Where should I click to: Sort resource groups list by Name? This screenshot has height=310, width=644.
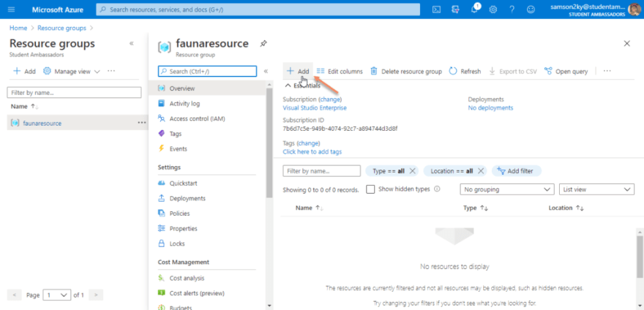point(25,106)
